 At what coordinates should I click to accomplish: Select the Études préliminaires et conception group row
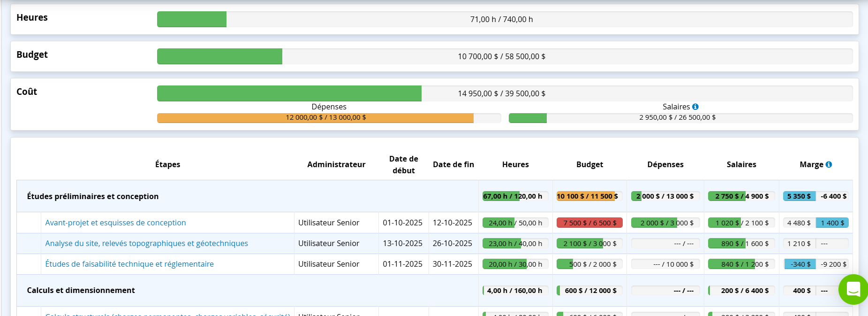pos(93,196)
